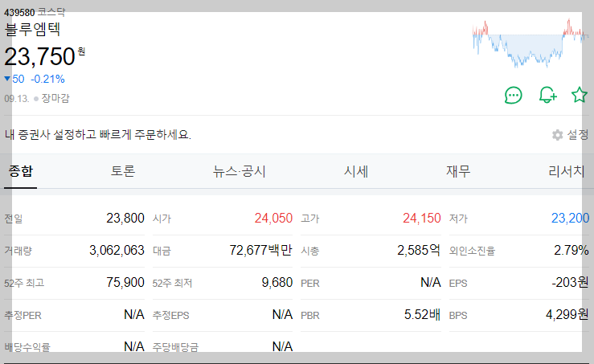Image resolution: width=594 pixels, height=364 pixels.
Task: Click the 외인소진율 value 2.79%
Action: (571, 251)
